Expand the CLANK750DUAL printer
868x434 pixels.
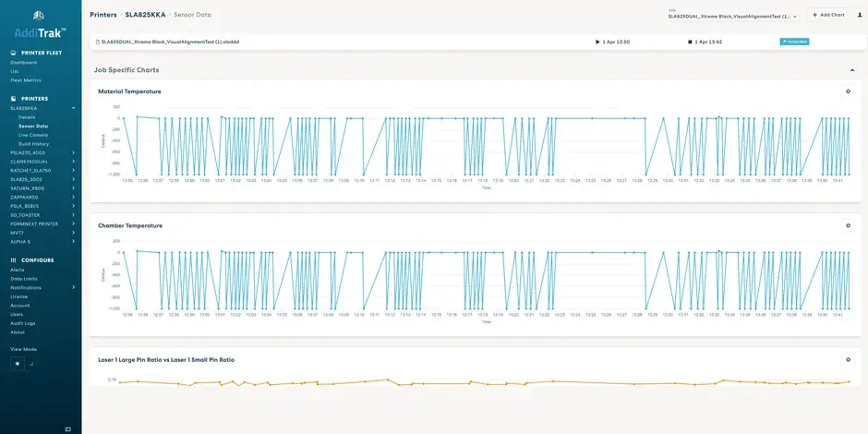pyautogui.click(x=74, y=161)
